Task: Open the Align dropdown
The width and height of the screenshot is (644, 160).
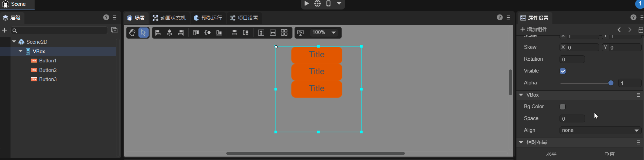Action: tap(600, 131)
